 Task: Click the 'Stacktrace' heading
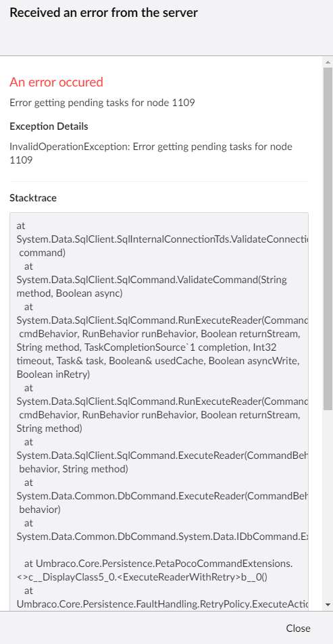point(33,198)
